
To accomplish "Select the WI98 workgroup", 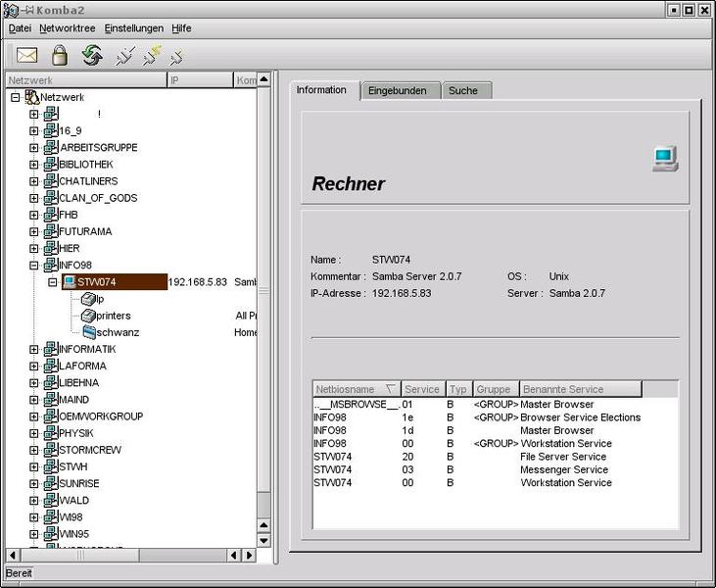I will click(71, 517).
